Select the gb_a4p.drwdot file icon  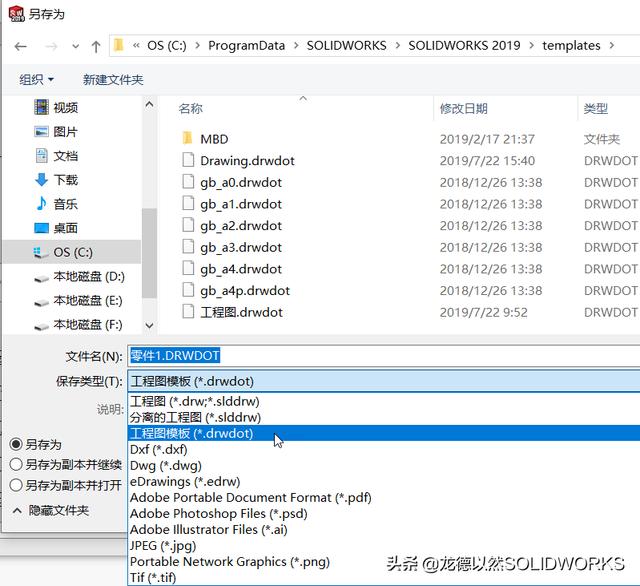click(188, 289)
